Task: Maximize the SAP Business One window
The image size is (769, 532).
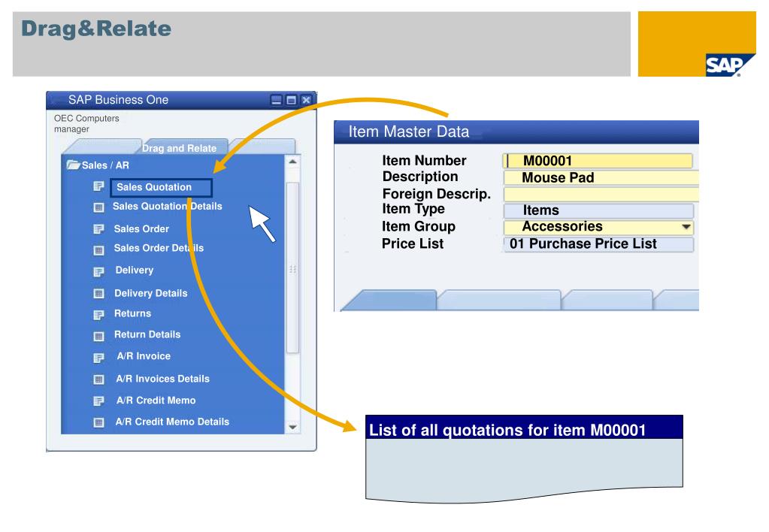Action: tap(292, 100)
